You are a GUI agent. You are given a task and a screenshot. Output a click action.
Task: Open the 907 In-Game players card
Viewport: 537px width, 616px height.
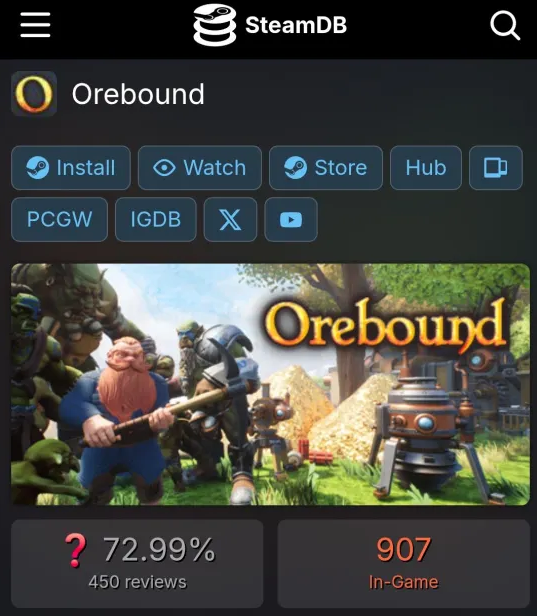[x=403, y=564]
